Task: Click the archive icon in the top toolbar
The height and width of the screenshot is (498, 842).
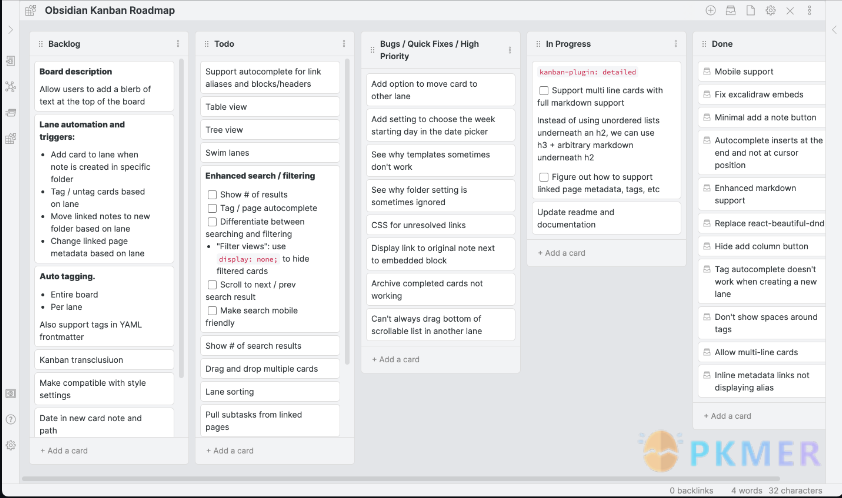Action: pos(730,10)
